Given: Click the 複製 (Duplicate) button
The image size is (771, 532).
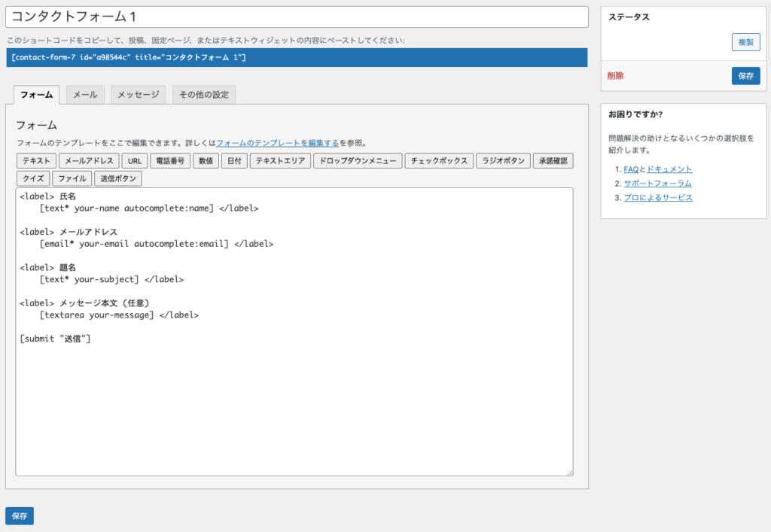Looking at the screenshot, I should [x=745, y=42].
